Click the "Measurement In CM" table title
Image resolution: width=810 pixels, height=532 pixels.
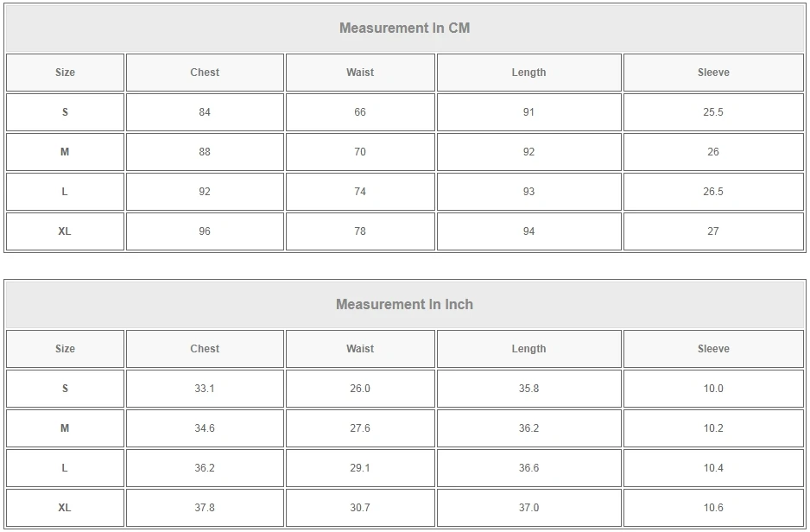click(x=404, y=28)
